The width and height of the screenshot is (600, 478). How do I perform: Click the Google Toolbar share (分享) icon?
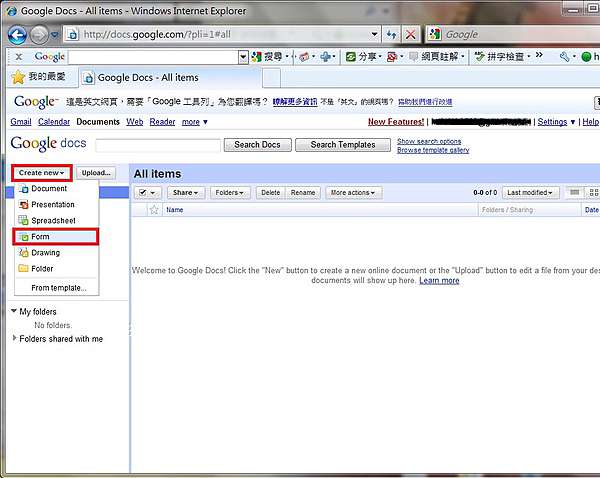click(351, 57)
